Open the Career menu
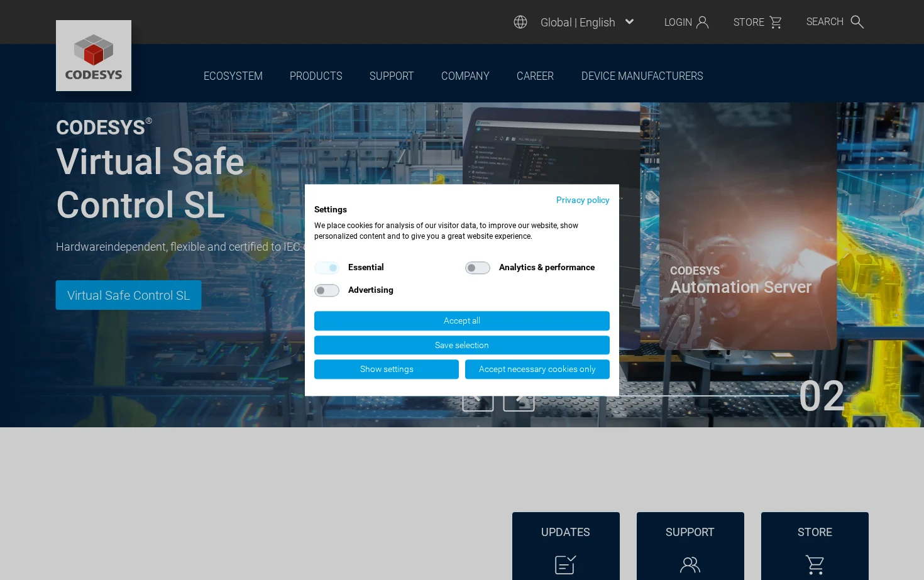This screenshot has width=924, height=580. pyautogui.click(x=535, y=76)
